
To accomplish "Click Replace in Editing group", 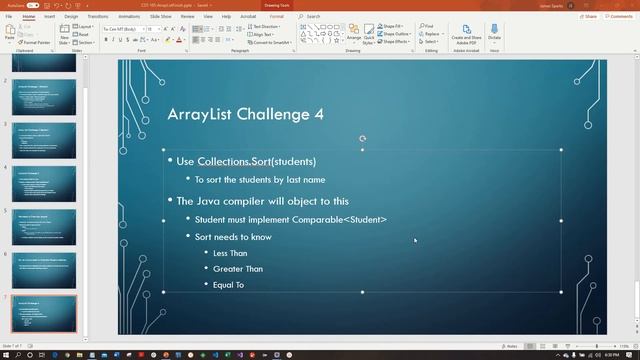I will click(431, 34).
